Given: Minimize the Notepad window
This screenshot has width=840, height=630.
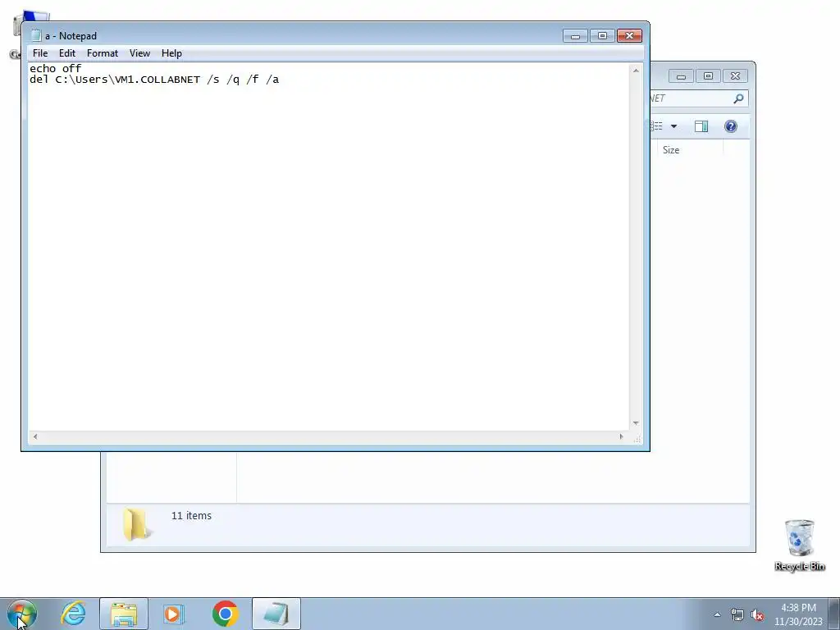Looking at the screenshot, I should click(x=575, y=36).
